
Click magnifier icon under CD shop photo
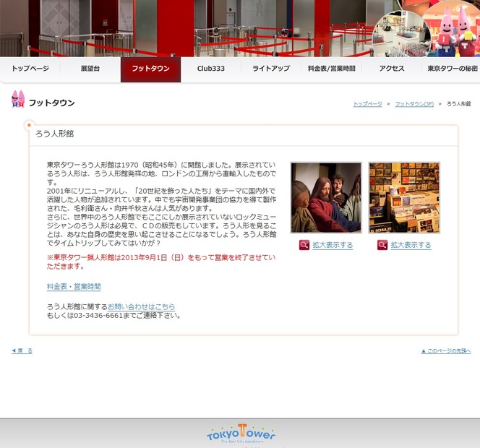coord(382,245)
